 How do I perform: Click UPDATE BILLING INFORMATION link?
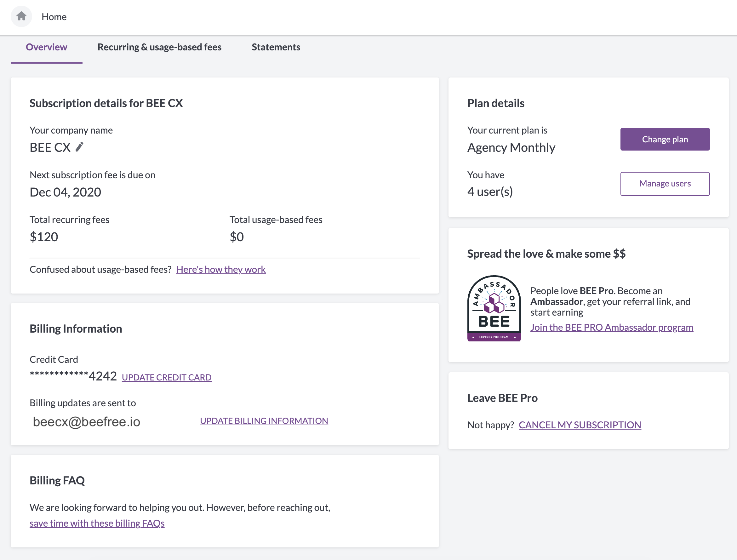[x=264, y=421]
